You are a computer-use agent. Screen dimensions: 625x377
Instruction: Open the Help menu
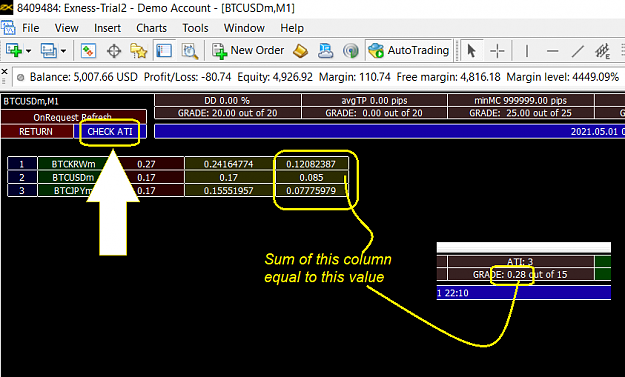point(292,28)
